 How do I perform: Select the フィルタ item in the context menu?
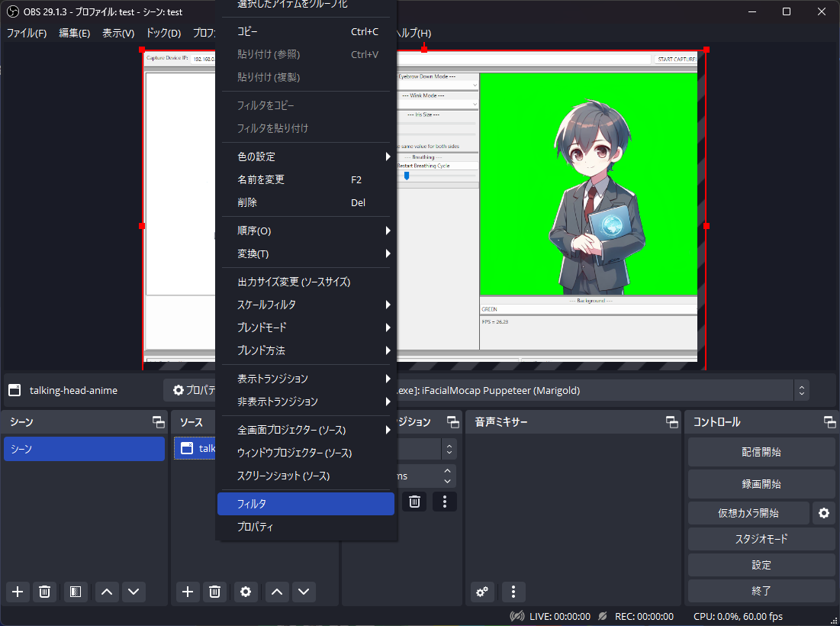[x=305, y=504]
